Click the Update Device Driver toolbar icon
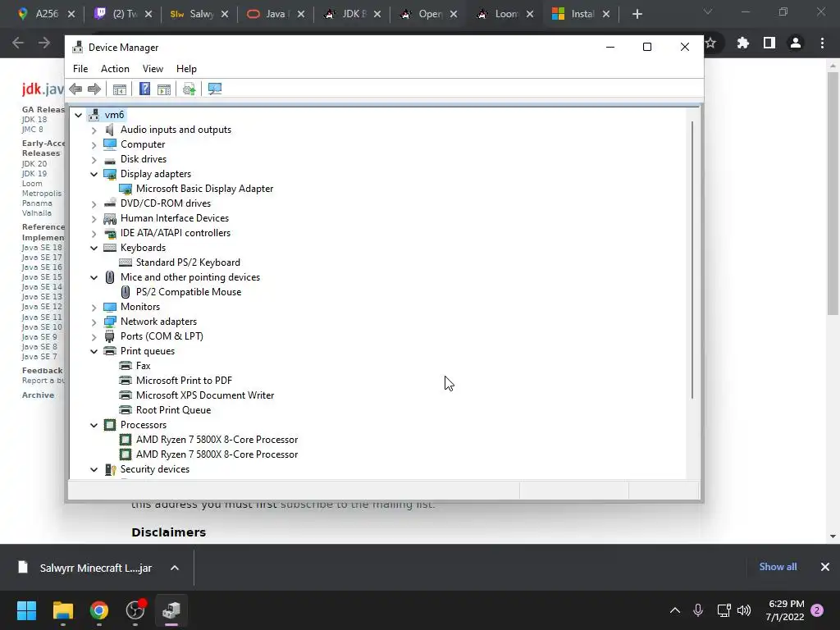This screenshot has width=840, height=630. click(189, 89)
